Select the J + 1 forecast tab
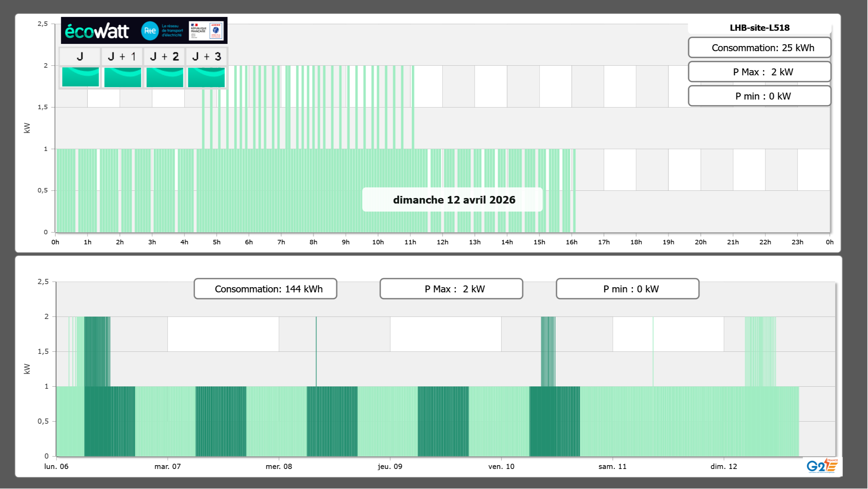This screenshot has width=868, height=489. coord(122,56)
